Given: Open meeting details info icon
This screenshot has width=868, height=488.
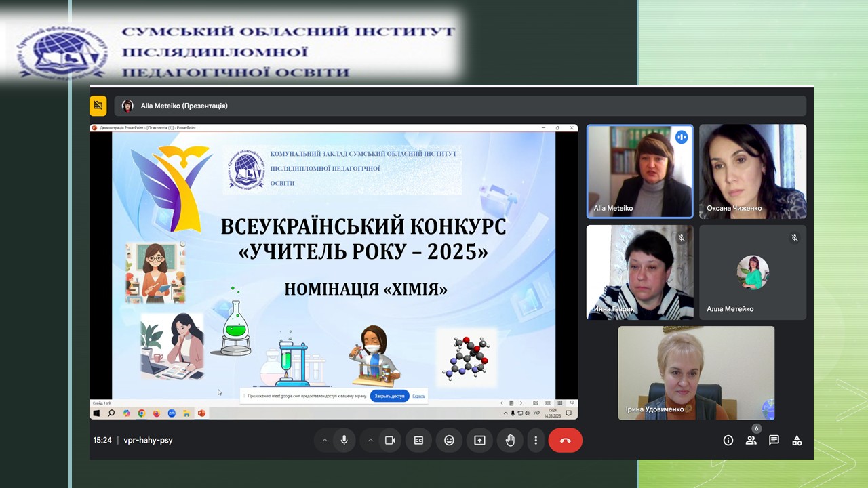Looking at the screenshot, I should [x=728, y=441].
